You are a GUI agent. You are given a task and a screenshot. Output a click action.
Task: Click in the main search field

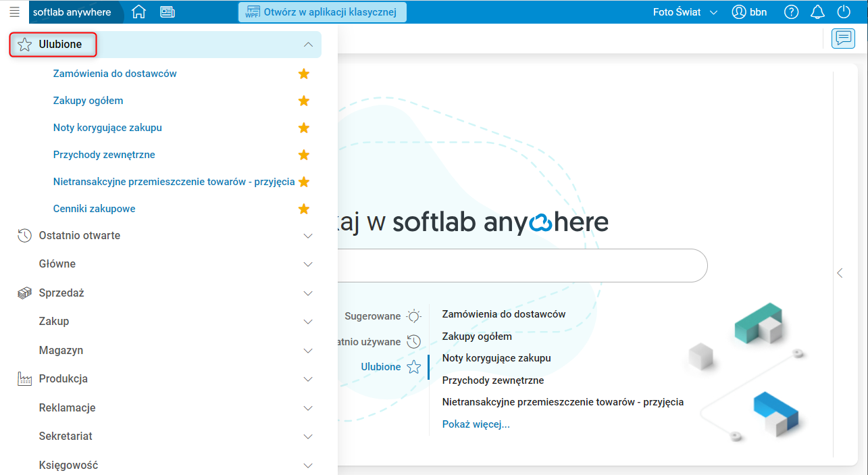pyautogui.click(x=522, y=266)
